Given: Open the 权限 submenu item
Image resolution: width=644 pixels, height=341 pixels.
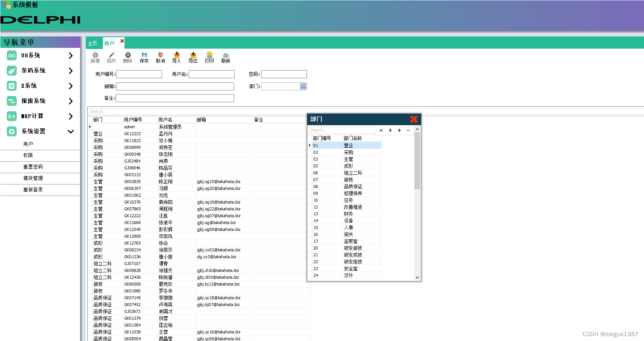Looking at the screenshot, I should pyautogui.click(x=40, y=156).
